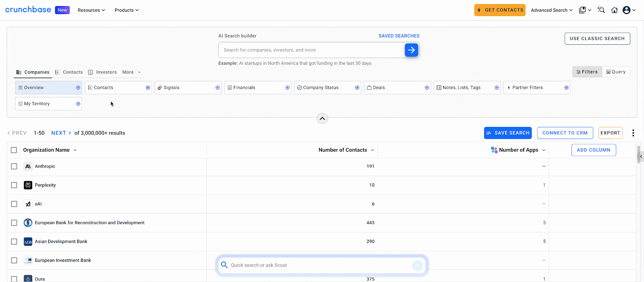Screen dimensions: 644x282
Task: Click Use Classic Search button
Action: 597,39
